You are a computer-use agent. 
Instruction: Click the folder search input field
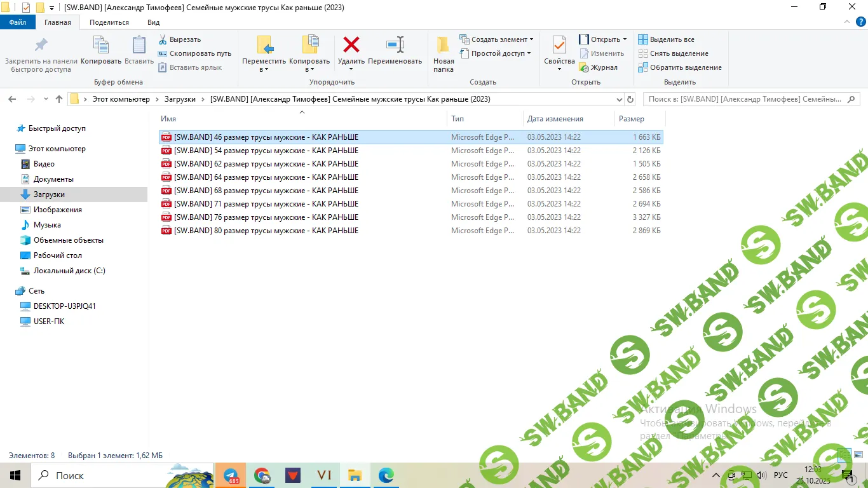[x=745, y=99]
